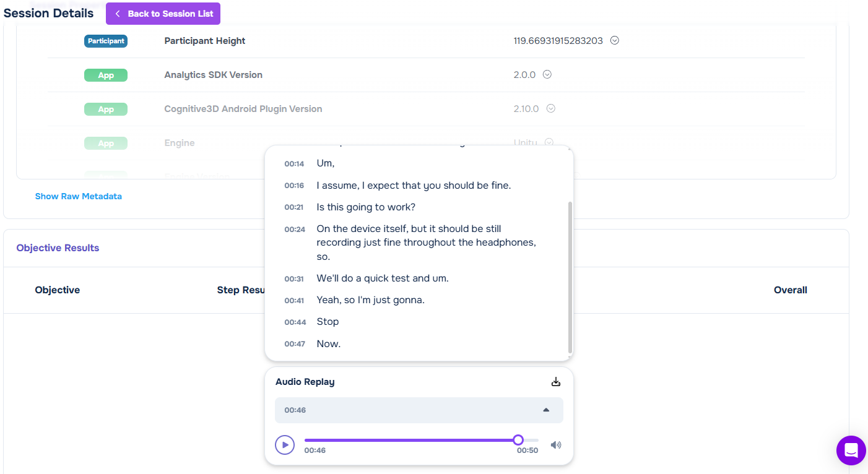The image size is (868, 474).
Task: Click the App tag beside Cognitive3D Android Plugin
Action: coord(106,109)
